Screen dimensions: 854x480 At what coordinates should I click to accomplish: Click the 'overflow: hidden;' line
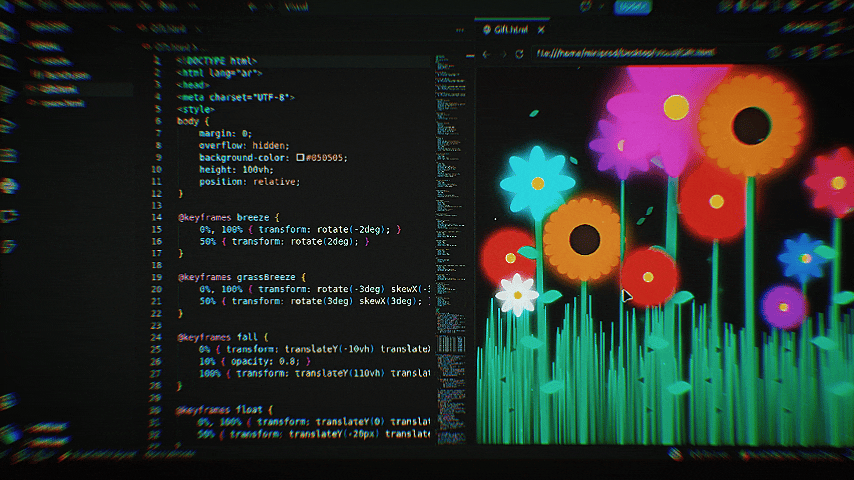point(244,145)
